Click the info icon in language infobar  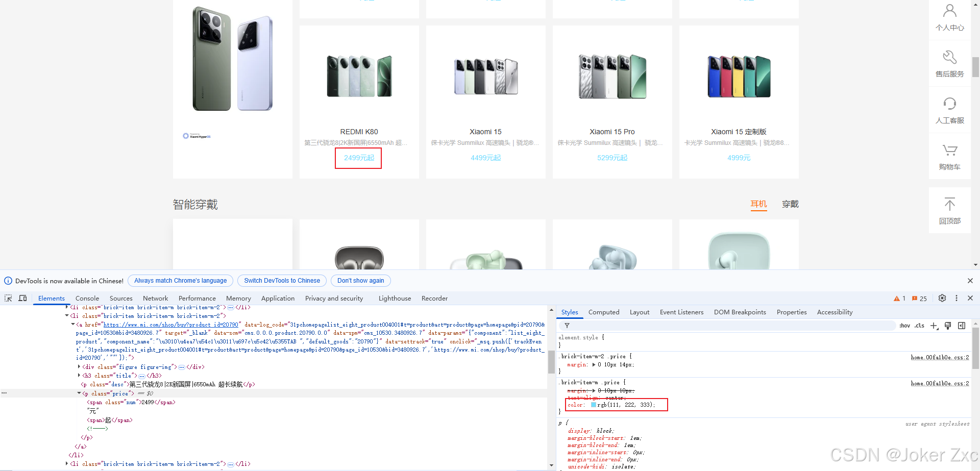tap(8, 281)
